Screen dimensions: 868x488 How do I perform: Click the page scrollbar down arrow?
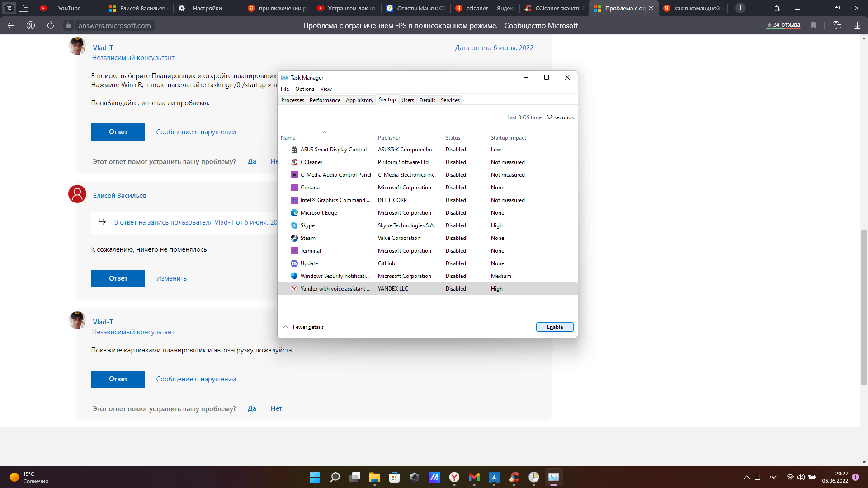point(864,462)
